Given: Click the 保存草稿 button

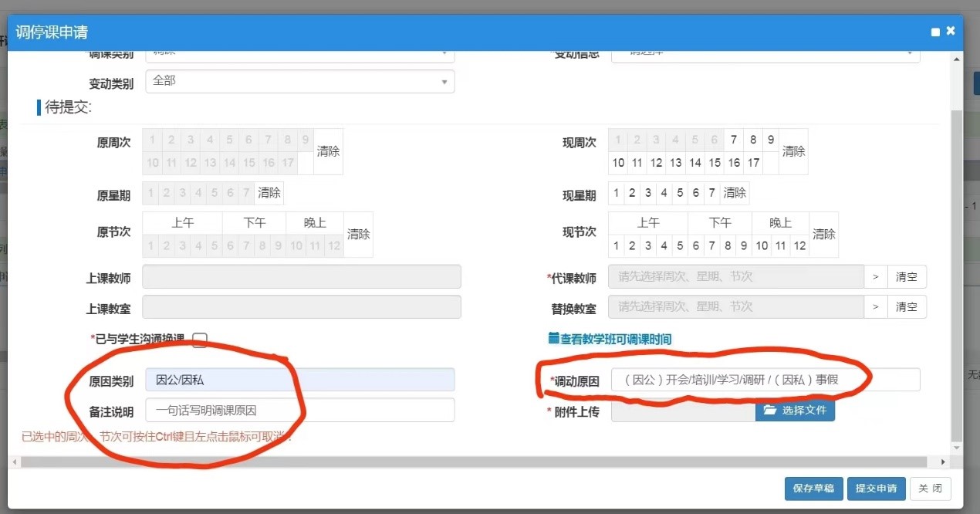Looking at the screenshot, I should click(813, 489).
